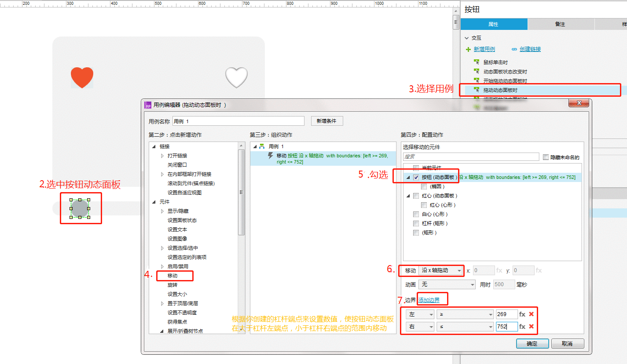Select the 滚动到元件(锚点链接) action
This screenshot has width=627, height=364.
(x=191, y=183)
